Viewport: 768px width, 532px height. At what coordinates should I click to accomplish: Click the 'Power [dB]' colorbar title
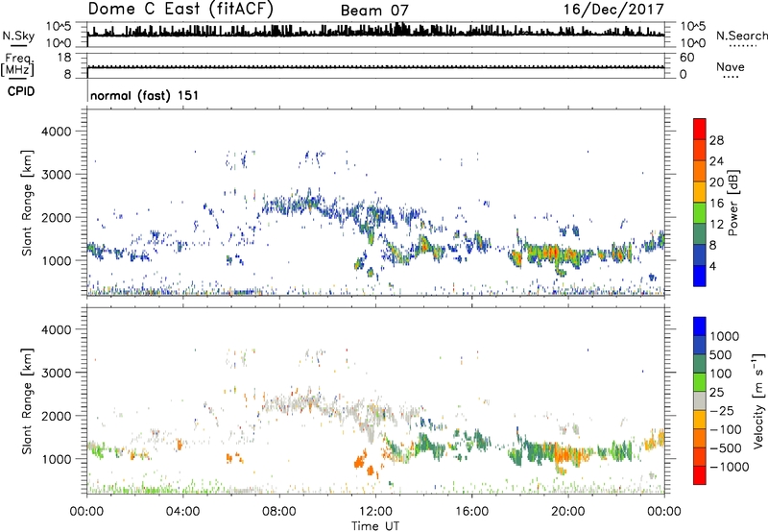[x=732, y=203]
